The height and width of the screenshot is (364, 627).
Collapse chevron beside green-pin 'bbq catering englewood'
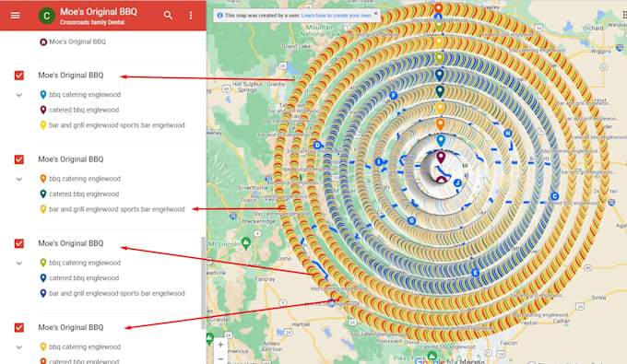[x=18, y=264]
